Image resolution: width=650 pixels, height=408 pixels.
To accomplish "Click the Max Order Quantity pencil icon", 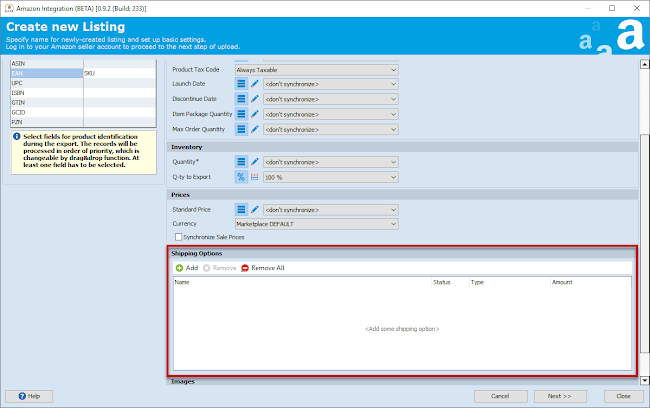I will click(x=255, y=129).
